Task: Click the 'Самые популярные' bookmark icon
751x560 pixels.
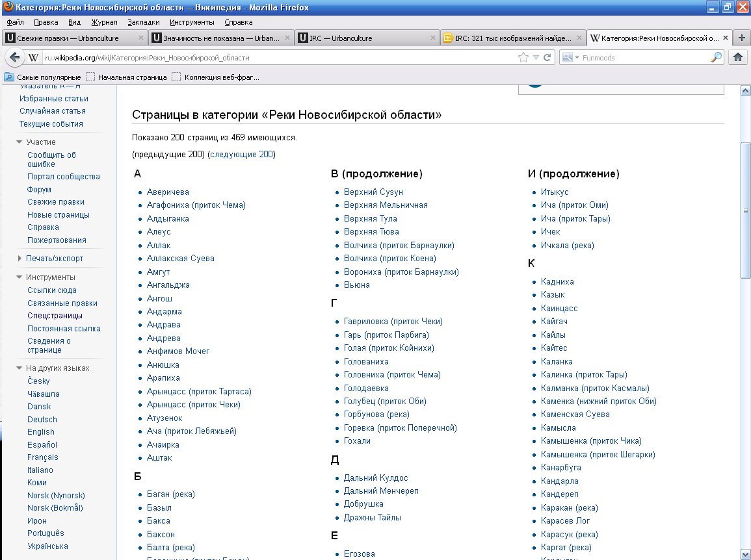Action: (9, 77)
